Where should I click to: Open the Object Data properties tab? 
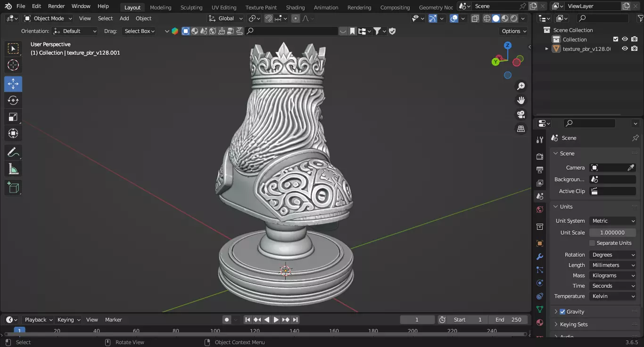pyautogui.click(x=540, y=309)
